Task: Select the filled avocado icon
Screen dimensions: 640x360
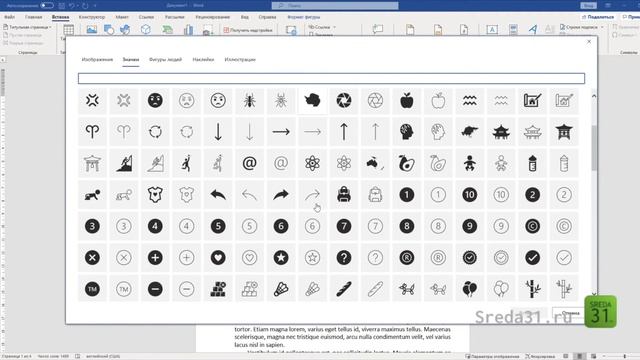Action: (407, 163)
